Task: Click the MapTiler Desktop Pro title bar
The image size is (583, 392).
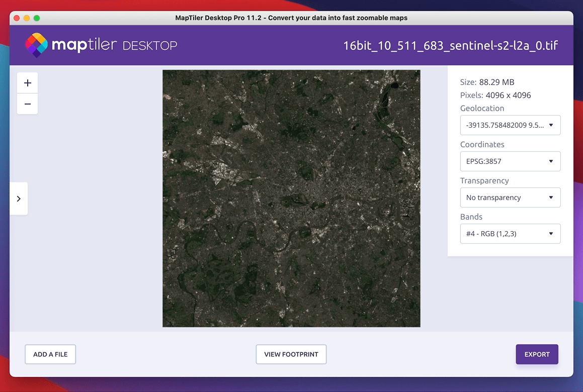Action: (x=291, y=18)
